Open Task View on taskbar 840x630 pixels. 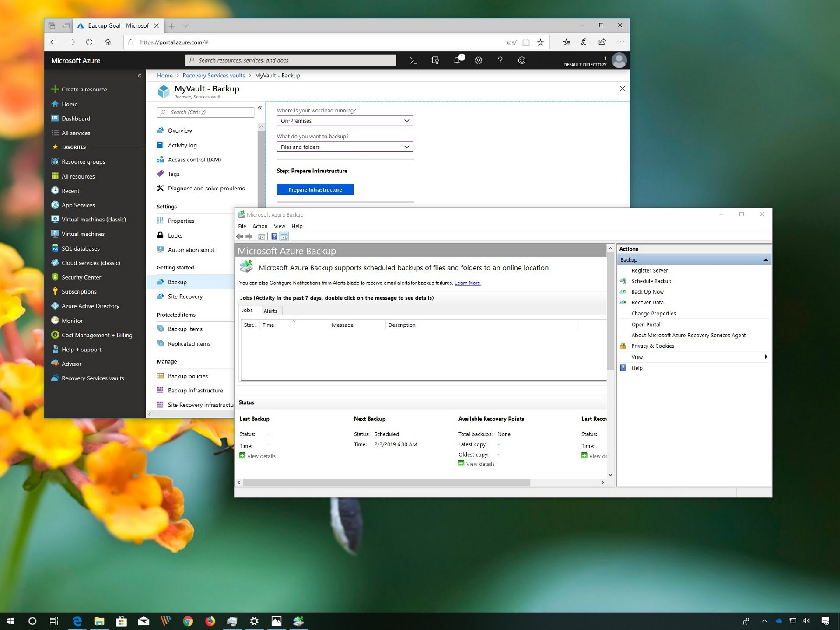pos(54,621)
